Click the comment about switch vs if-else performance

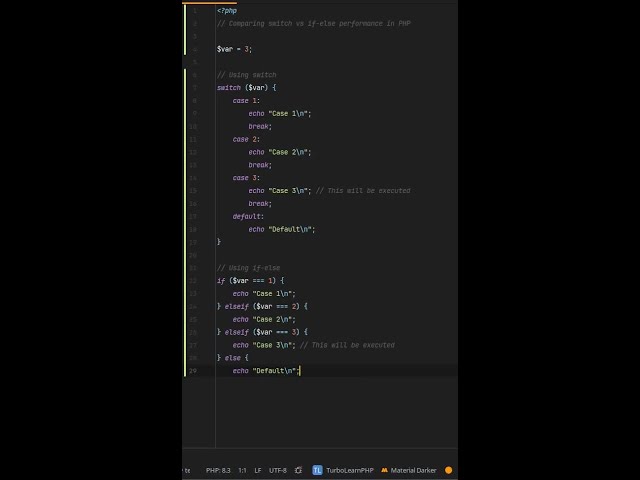pyautogui.click(x=313, y=23)
